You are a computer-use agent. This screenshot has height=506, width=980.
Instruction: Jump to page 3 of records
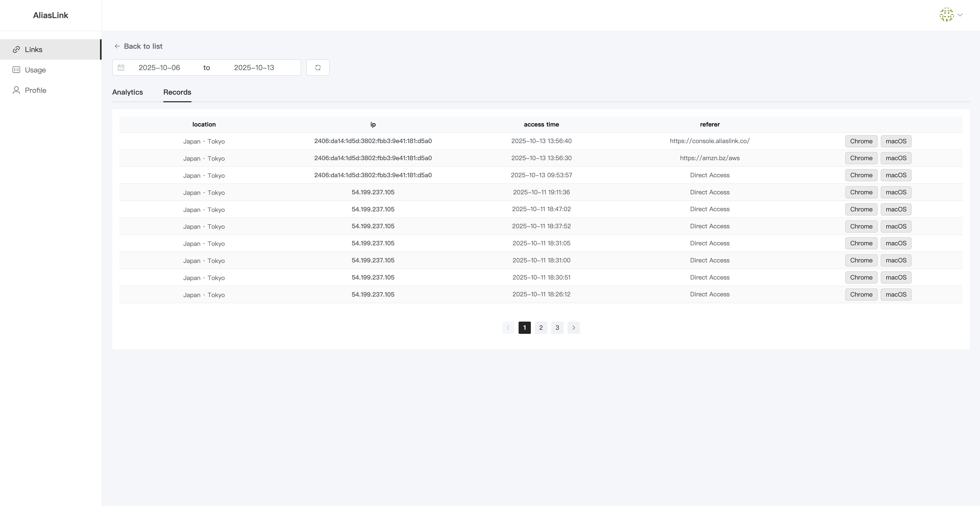(557, 328)
